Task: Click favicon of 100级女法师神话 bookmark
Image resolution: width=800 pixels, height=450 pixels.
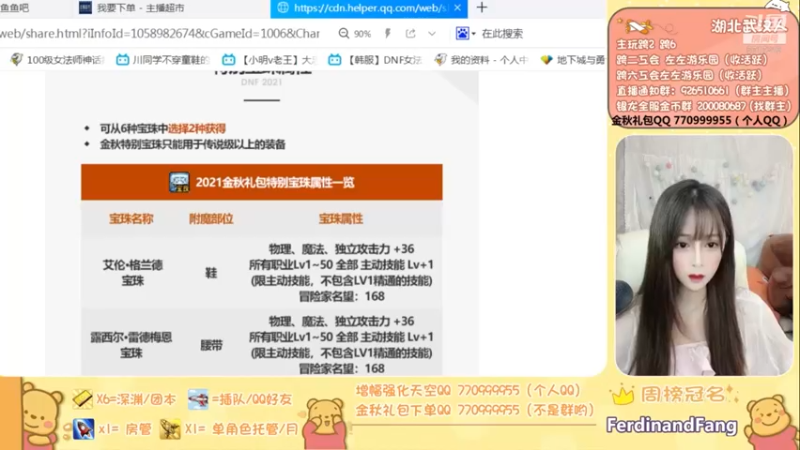Action: (x=16, y=60)
